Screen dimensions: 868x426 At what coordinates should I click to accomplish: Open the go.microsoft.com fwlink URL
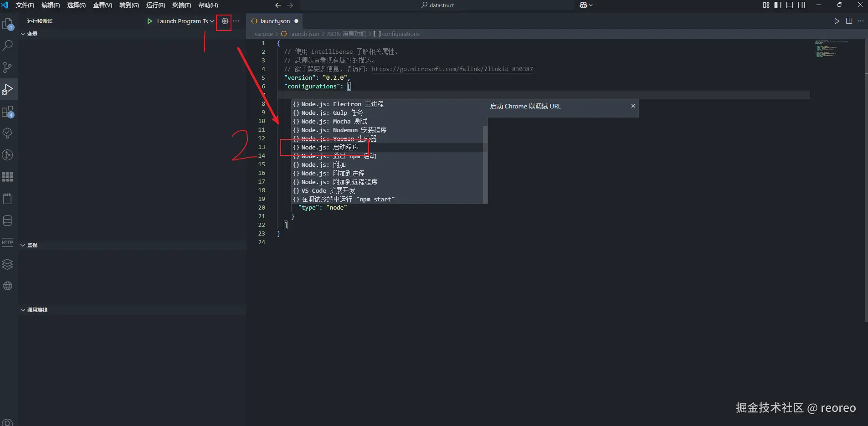(x=452, y=69)
